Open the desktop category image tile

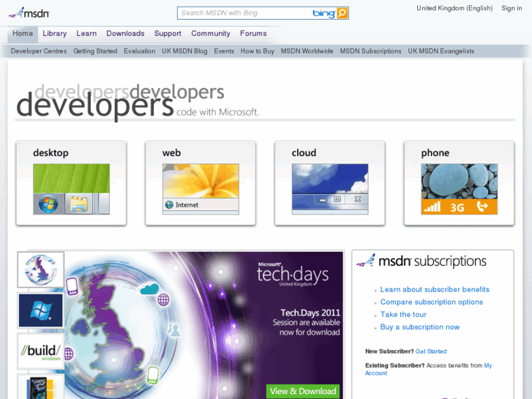click(71, 189)
